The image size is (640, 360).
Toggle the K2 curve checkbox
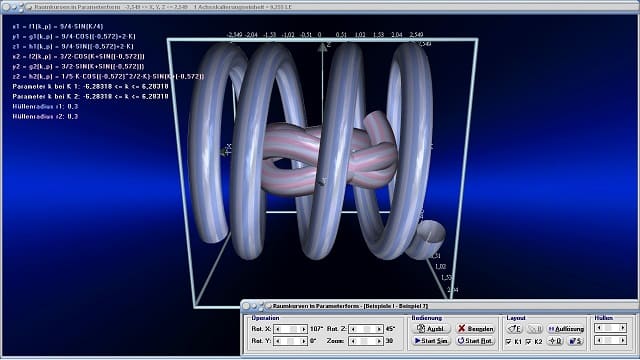(x=529, y=342)
